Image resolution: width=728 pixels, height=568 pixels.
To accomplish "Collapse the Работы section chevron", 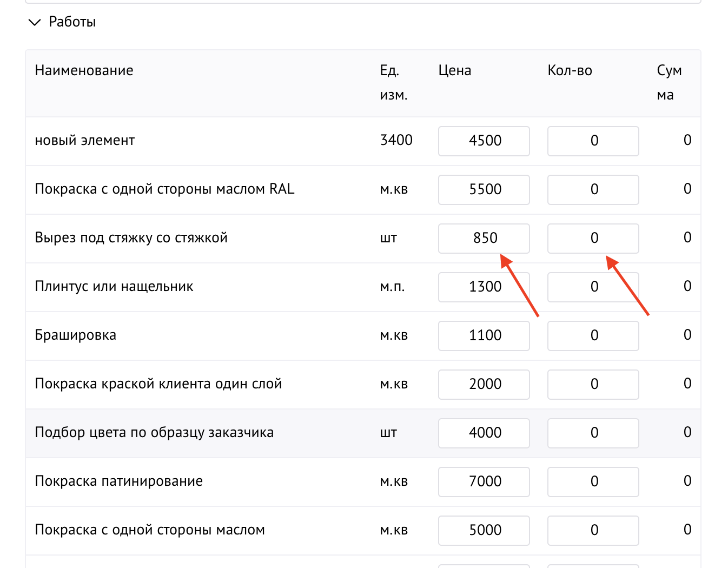I will coord(35,22).
